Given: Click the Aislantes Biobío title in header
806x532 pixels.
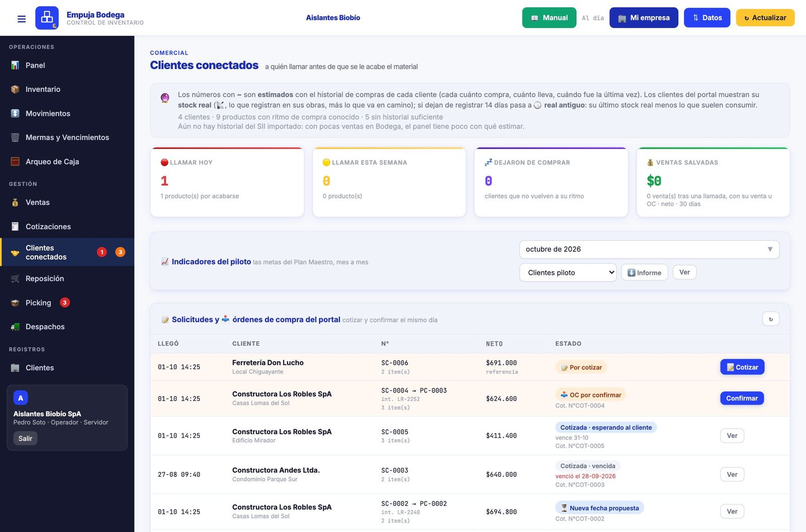Looking at the screenshot, I should point(333,18).
